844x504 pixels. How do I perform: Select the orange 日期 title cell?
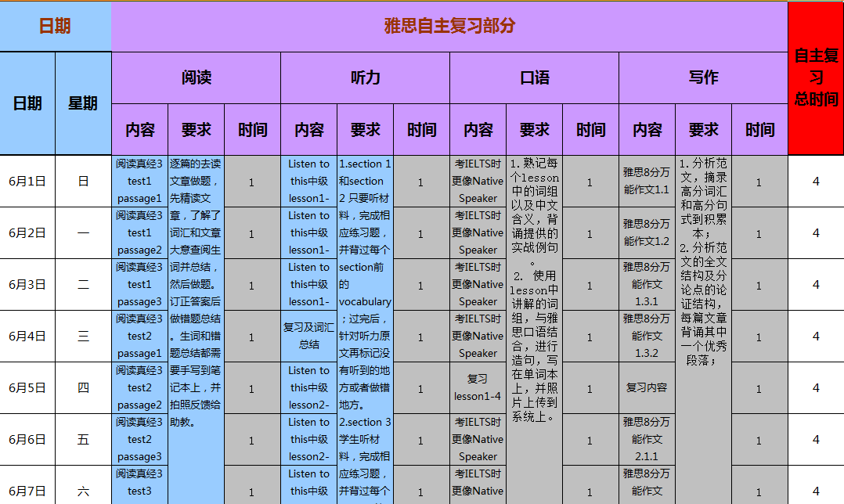(56, 27)
